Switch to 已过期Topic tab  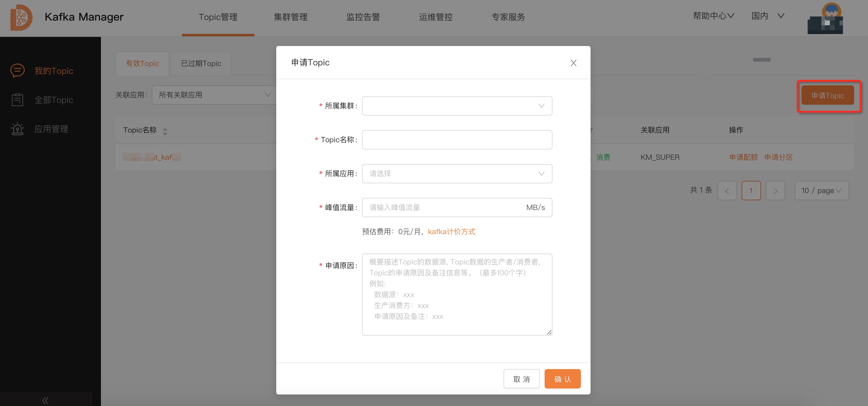pos(201,64)
